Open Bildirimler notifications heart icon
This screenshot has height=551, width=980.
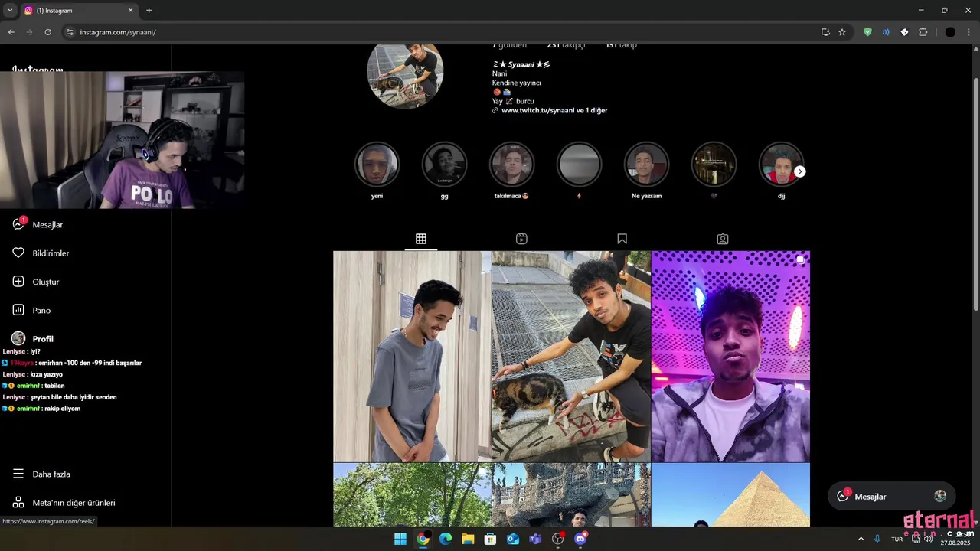click(x=18, y=253)
